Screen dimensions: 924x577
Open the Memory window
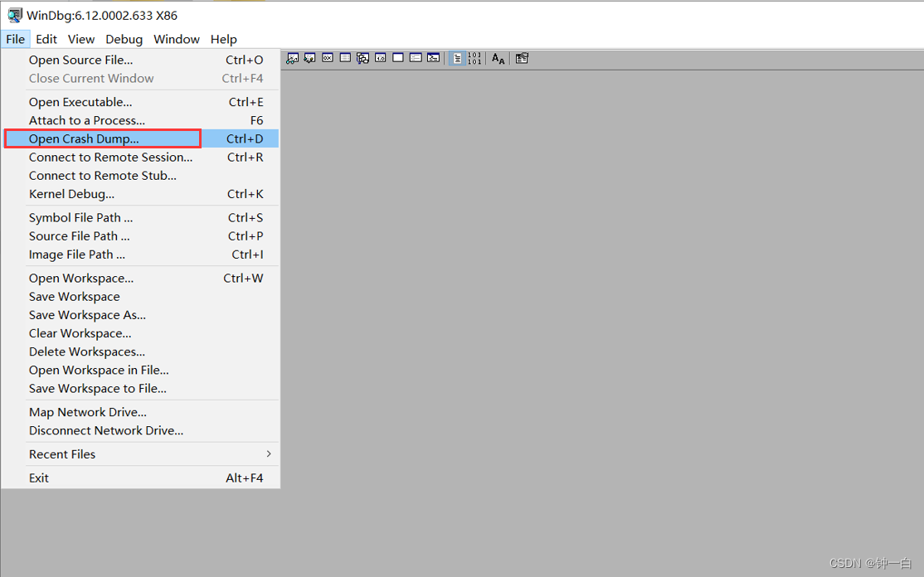pos(344,58)
